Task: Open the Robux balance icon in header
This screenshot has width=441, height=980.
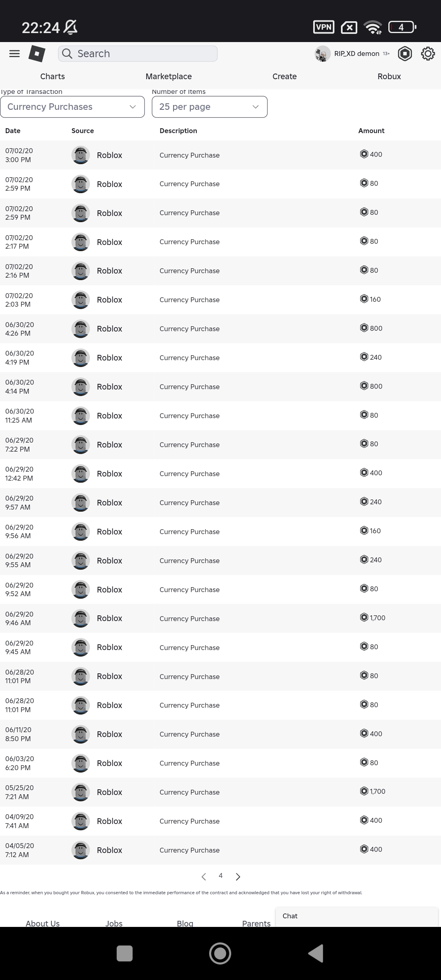Action: coord(405,53)
